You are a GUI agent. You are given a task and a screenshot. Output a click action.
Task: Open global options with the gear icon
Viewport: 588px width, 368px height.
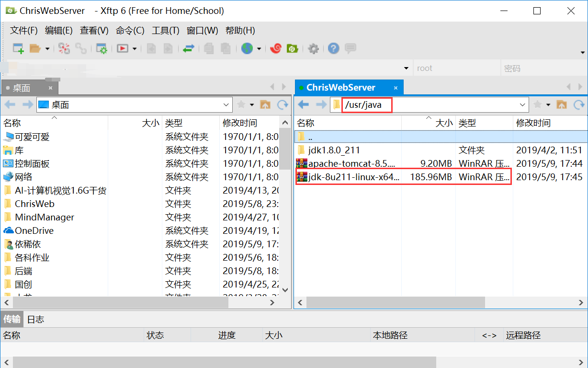314,48
